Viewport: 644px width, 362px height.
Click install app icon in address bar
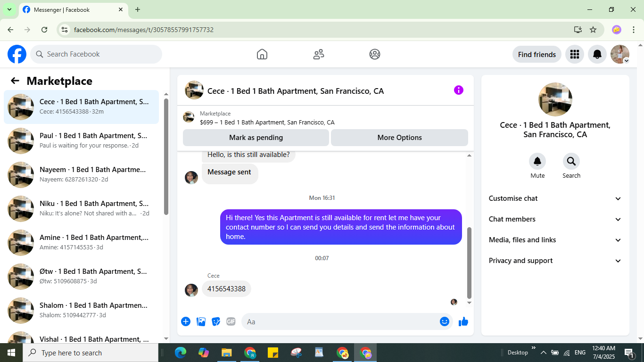(x=578, y=30)
